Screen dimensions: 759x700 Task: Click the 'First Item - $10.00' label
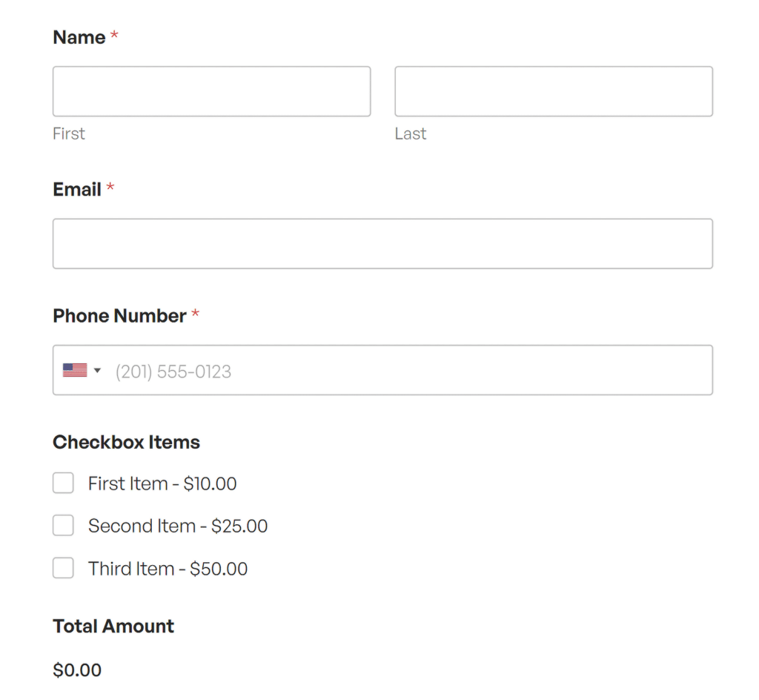162,483
